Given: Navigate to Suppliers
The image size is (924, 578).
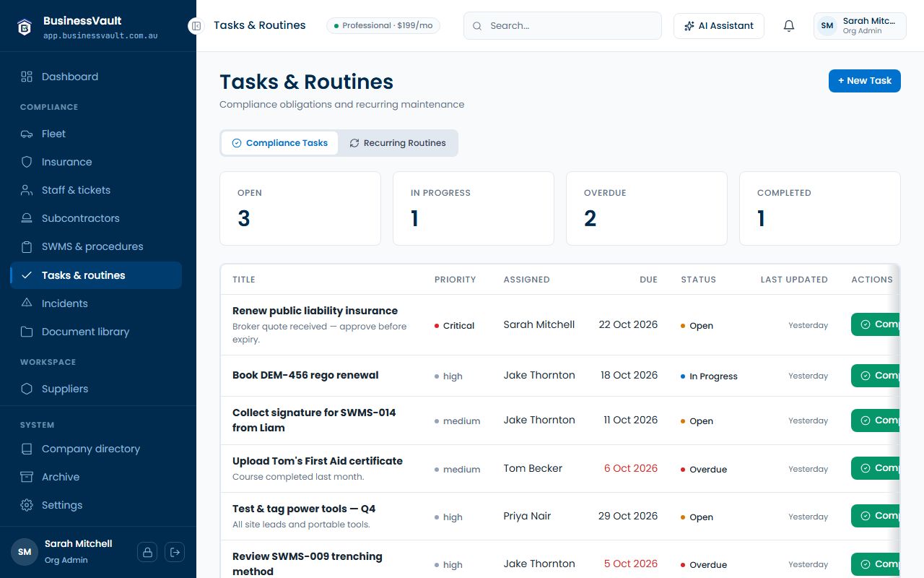Looking at the screenshot, I should pos(96,389).
